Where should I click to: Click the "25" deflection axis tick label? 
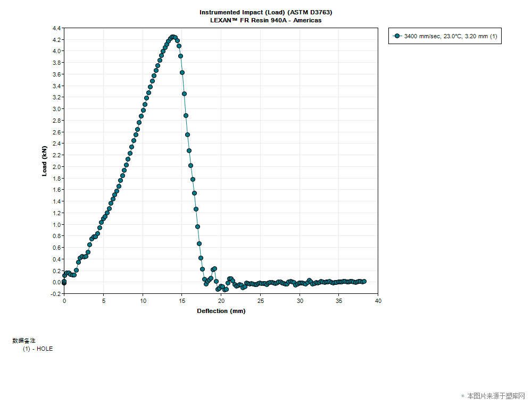coord(261,301)
